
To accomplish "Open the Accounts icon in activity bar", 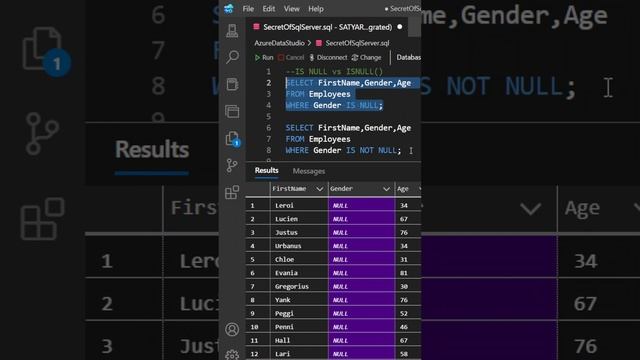I will 232,329.
